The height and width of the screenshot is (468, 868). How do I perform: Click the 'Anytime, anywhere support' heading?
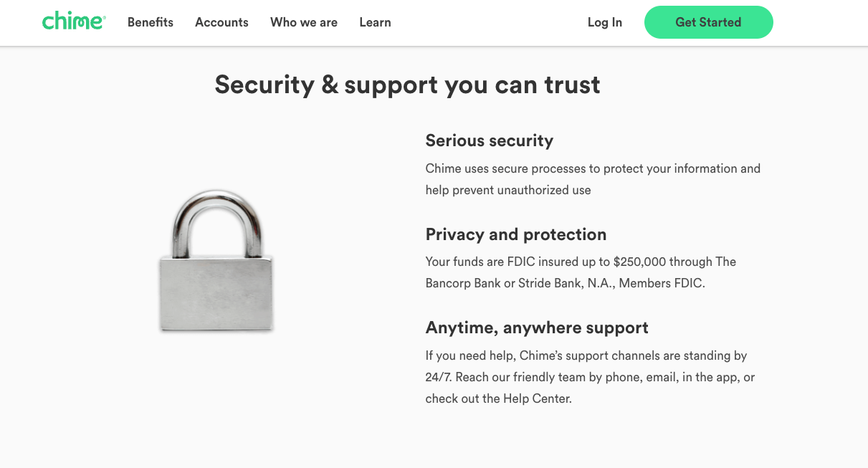(x=537, y=328)
